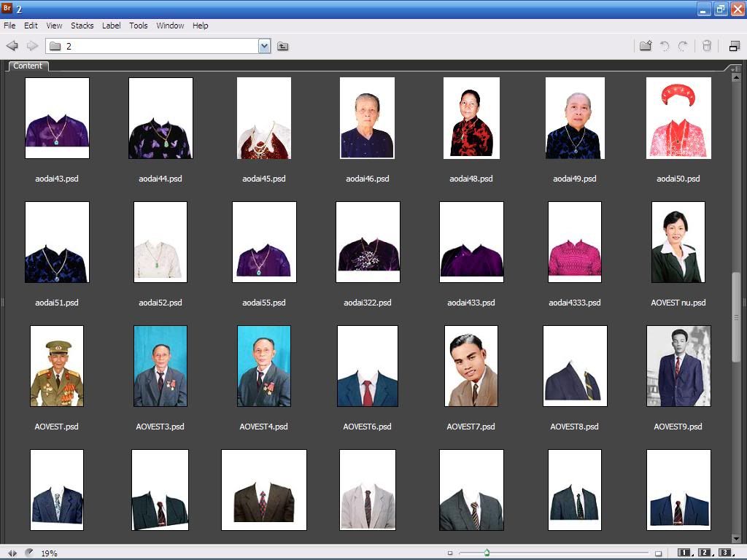Click the smaller thumbnail size icon
This screenshot has width=747, height=560.
449,553
